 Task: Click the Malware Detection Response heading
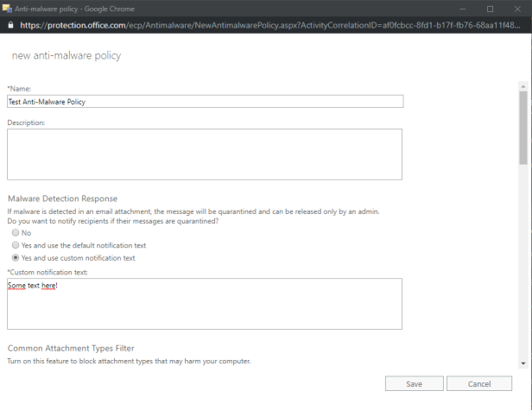tap(62, 199)
